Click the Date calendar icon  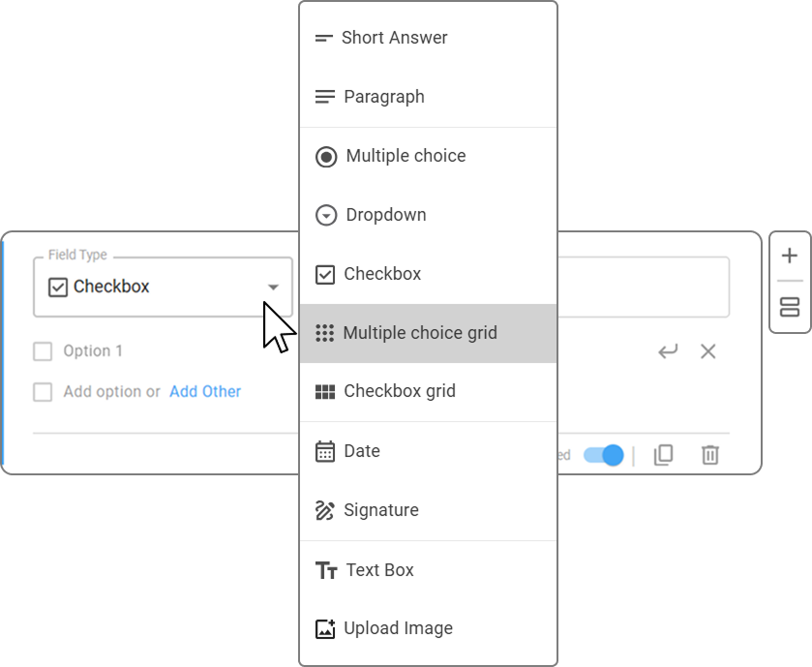325,451
